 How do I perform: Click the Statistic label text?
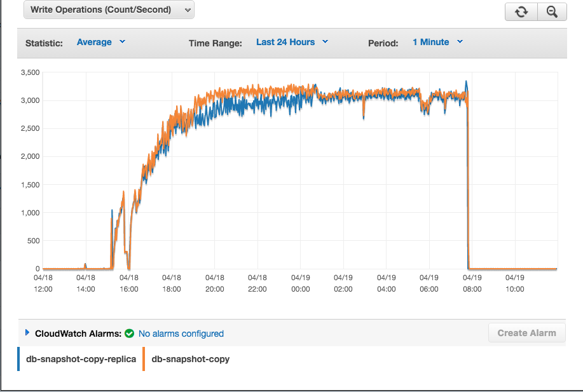[x=44, y=43]
